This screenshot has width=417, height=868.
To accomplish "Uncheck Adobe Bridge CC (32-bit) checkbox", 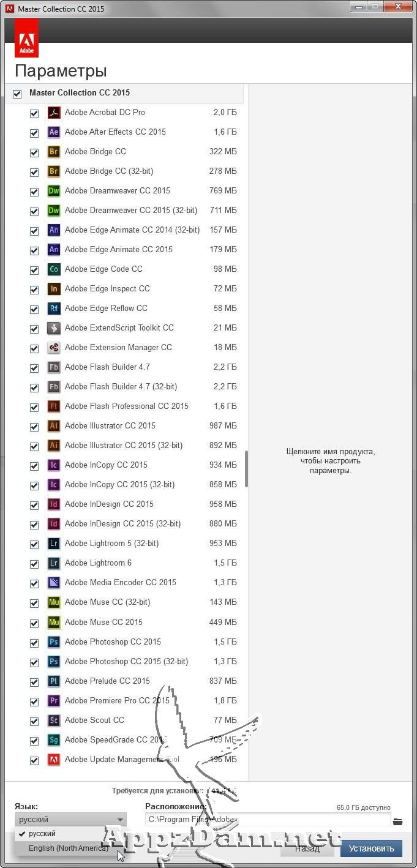I will click(34, 173).
